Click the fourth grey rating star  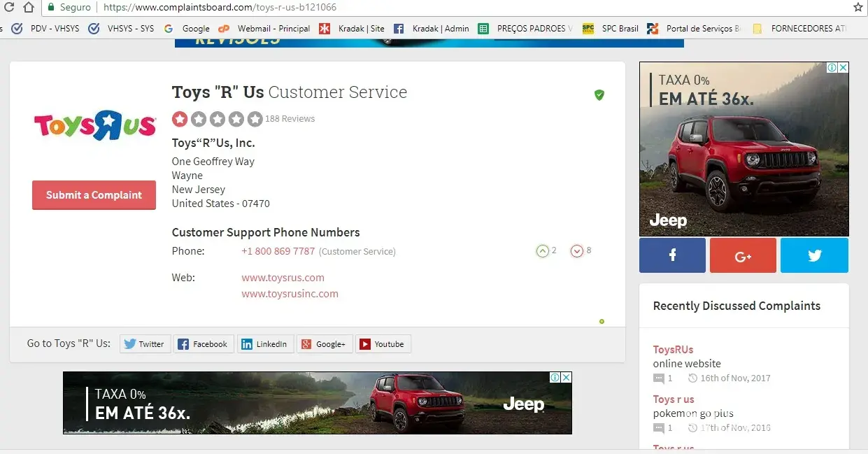[x=236, y=119]
